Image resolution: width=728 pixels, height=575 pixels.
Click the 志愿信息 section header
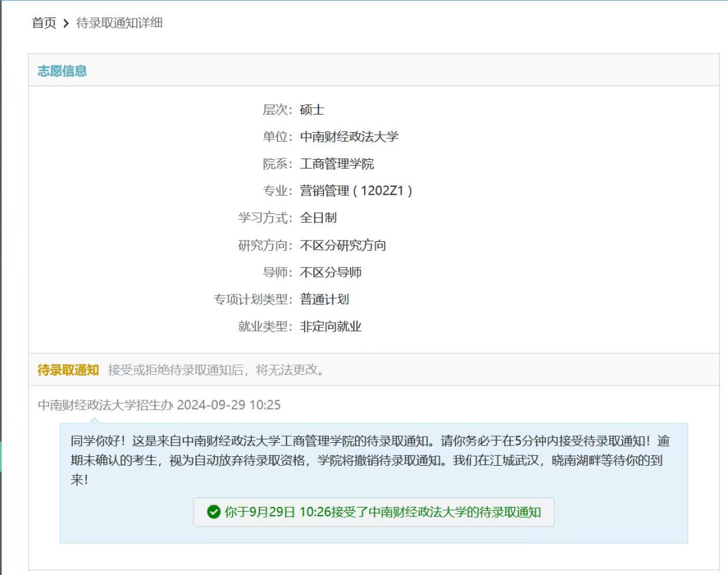click(x=62, y=71)
